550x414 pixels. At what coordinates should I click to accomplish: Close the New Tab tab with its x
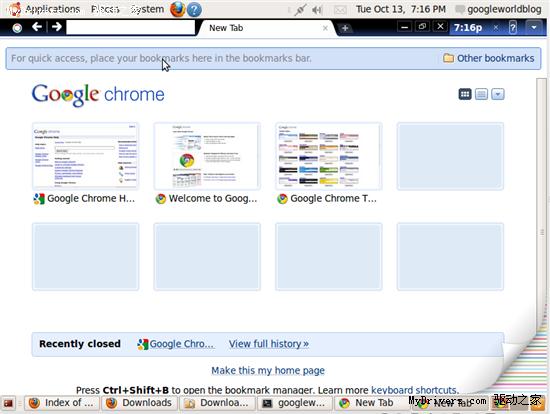[325, 28]
